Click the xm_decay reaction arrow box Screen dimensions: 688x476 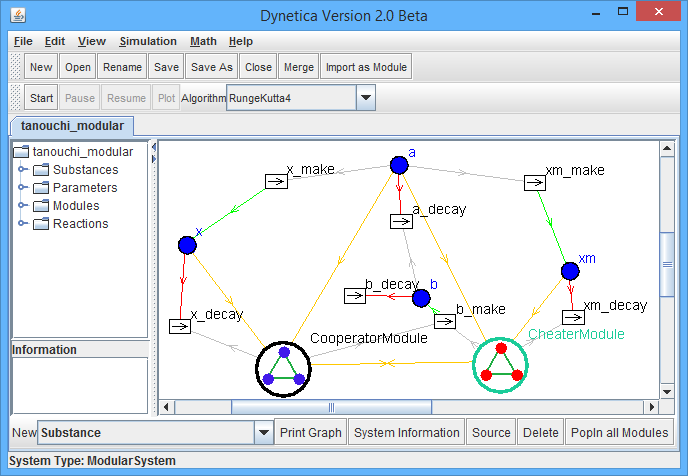(x=573, y=317)
